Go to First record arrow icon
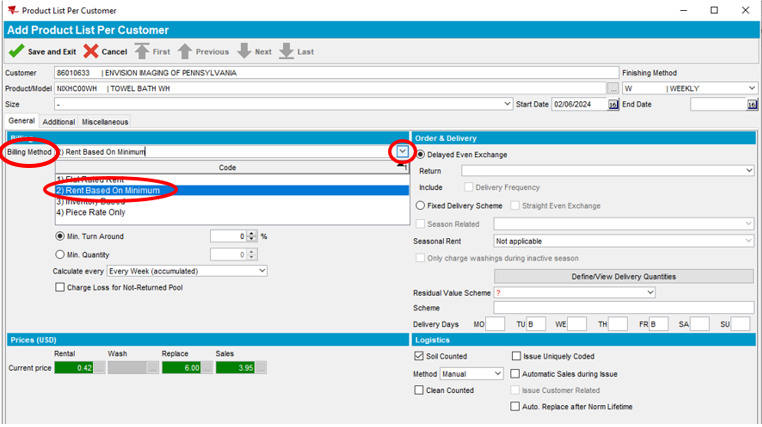The width and height of the screenshot is (762, 427). point(142,51)
